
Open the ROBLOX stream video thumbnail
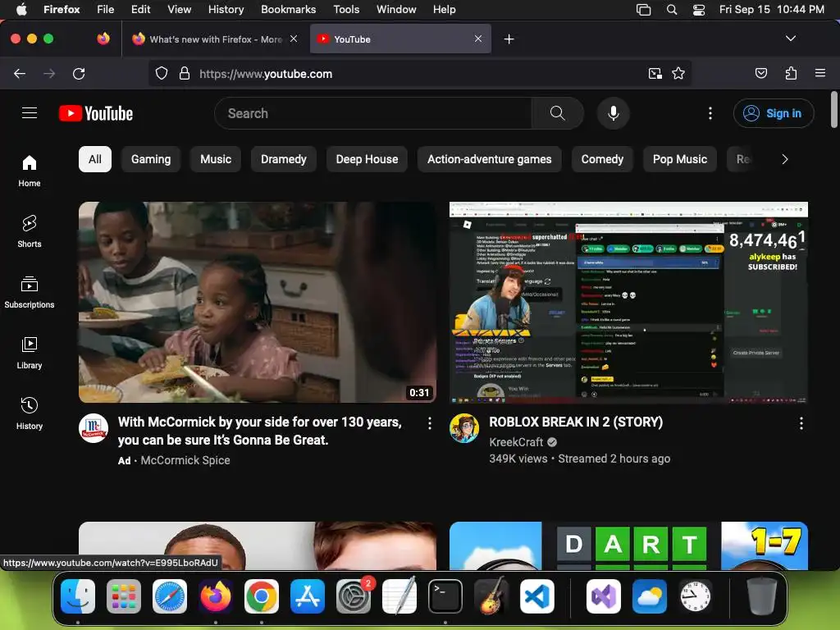click(628, 302)
